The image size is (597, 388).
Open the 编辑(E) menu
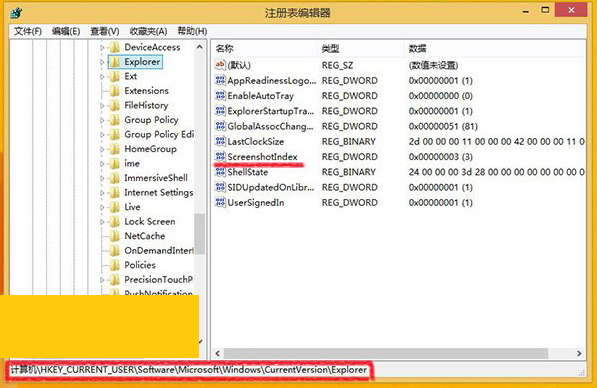[x=66, y=31]
